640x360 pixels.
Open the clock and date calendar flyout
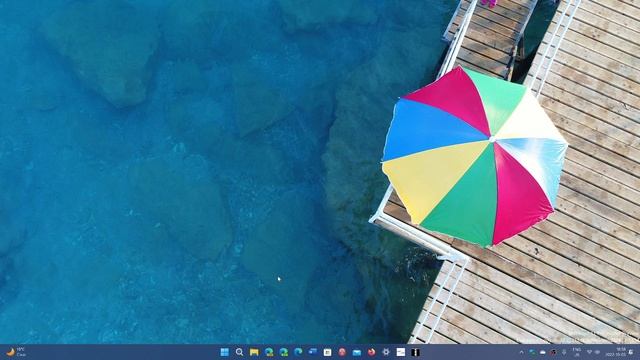tap(616, 352)
